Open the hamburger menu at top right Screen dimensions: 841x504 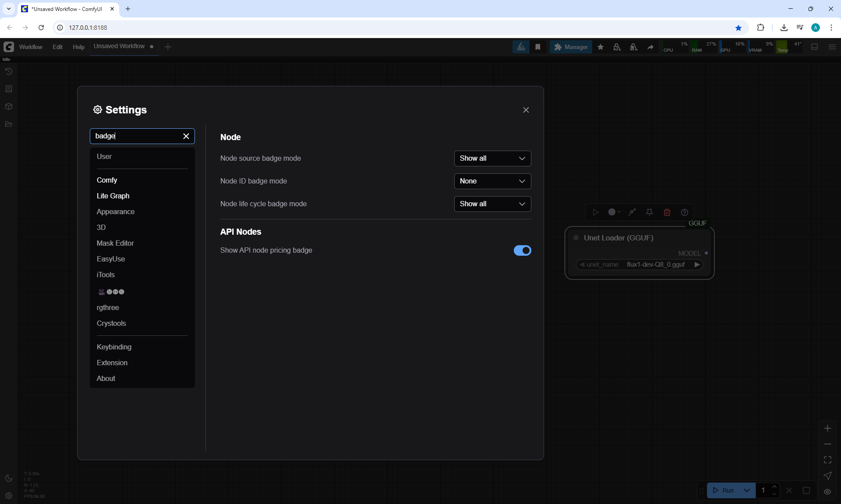(x=832, y=47)
